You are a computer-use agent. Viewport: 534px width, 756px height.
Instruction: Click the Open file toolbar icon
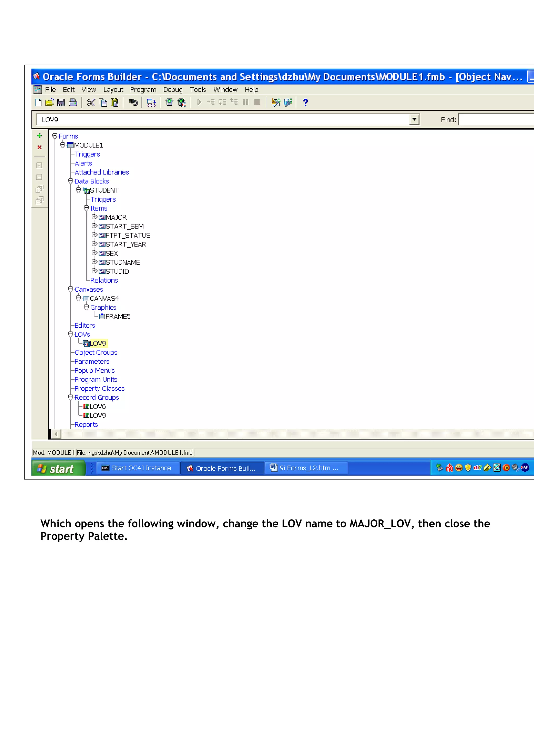49,103
